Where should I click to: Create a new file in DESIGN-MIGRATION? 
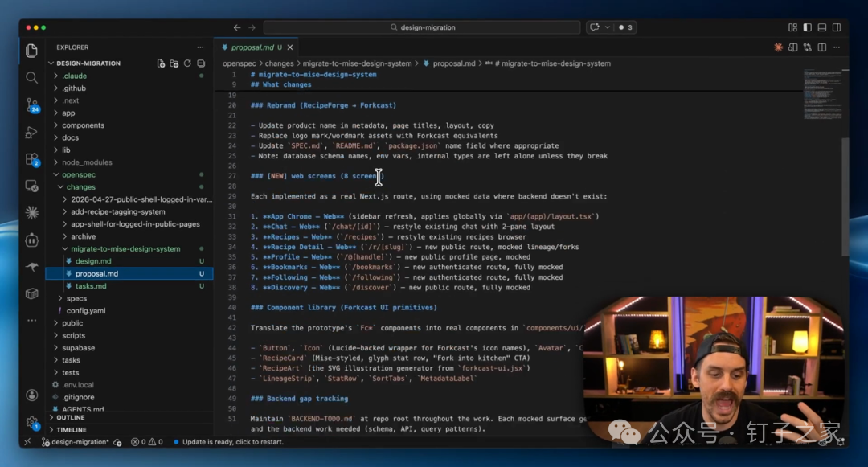(x=161, y=63)
